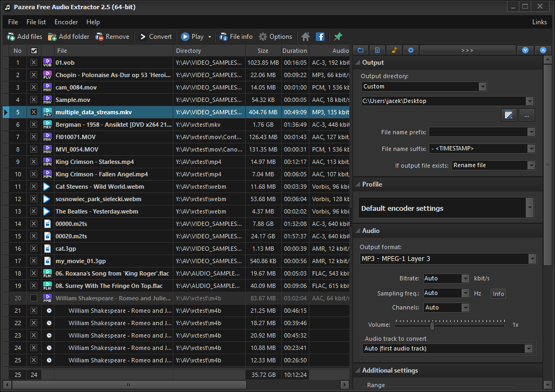Switch to the audio note panel tab
This screenshot has height=392, width=555.
coord(394,50)
